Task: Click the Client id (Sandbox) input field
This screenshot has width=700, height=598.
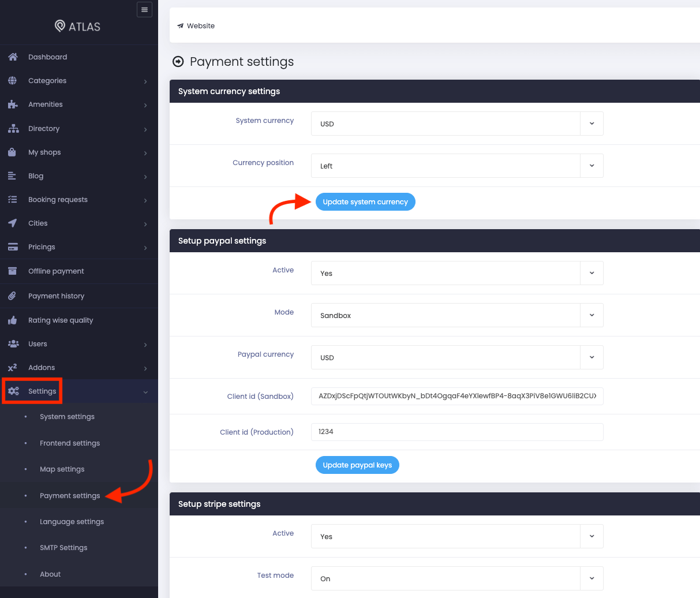Action: coord(457,396)
